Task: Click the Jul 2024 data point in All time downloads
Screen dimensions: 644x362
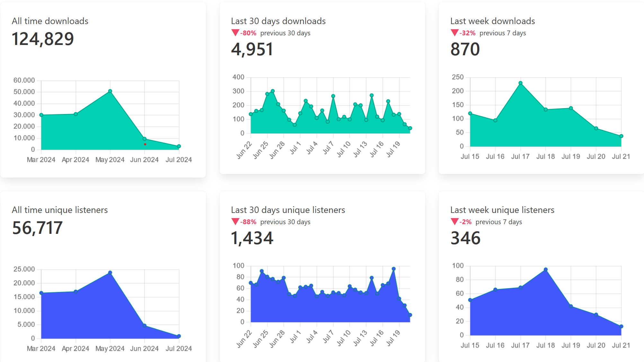Action: point(179,146)
